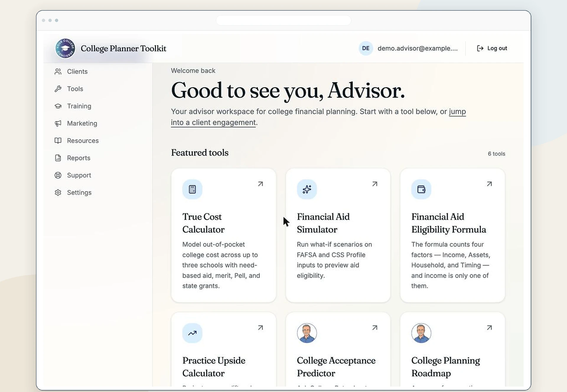Click the browser address bar
This screenshot has width=567, height=392.
pos(283,20)
